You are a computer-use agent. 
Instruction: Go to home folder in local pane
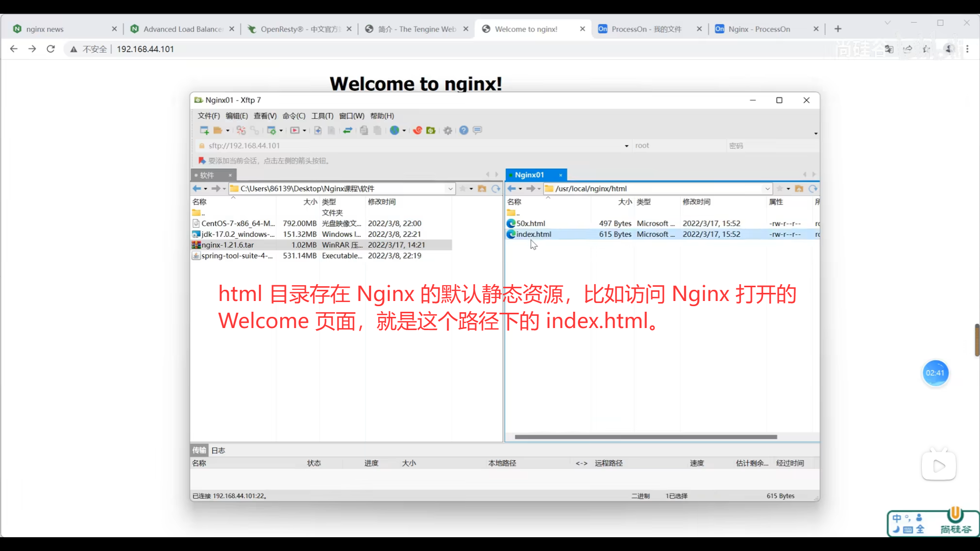point(482,189)
